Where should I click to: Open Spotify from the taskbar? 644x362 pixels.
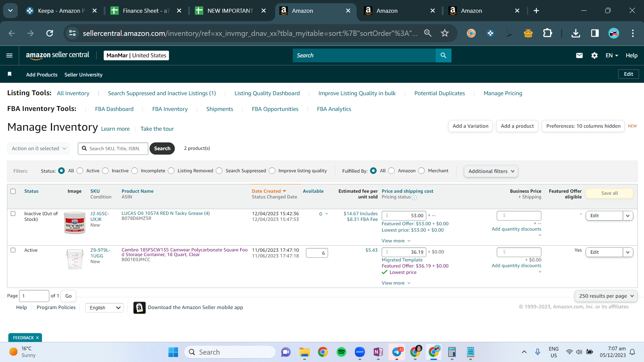(x=341, y=352)
